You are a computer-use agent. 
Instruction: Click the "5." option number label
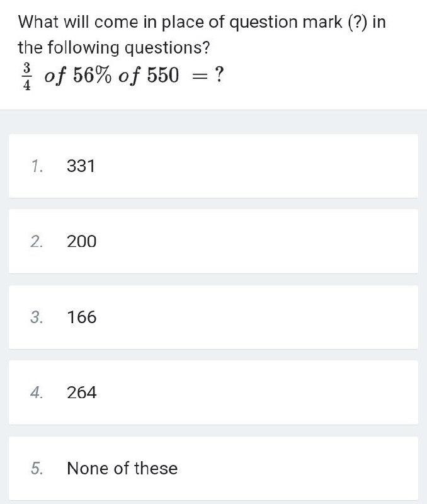click(x=37, y=468)
